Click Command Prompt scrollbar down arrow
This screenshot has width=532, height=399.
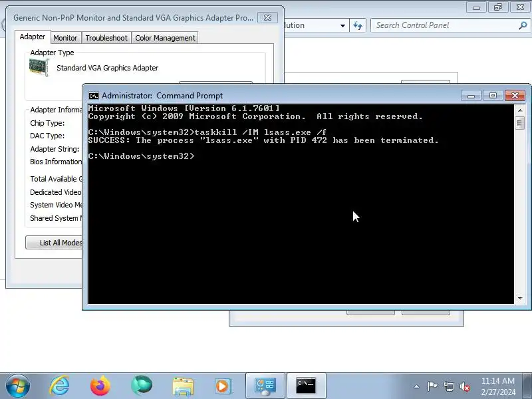520,299
